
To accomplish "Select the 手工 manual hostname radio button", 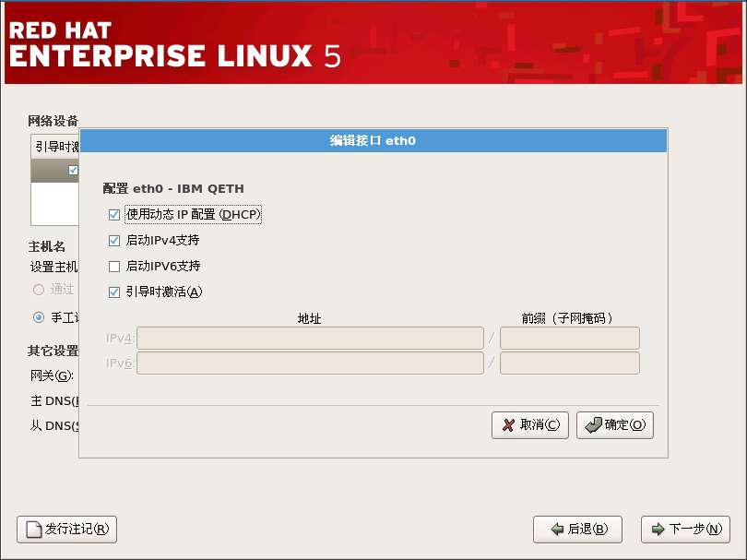I will [39, 317].
